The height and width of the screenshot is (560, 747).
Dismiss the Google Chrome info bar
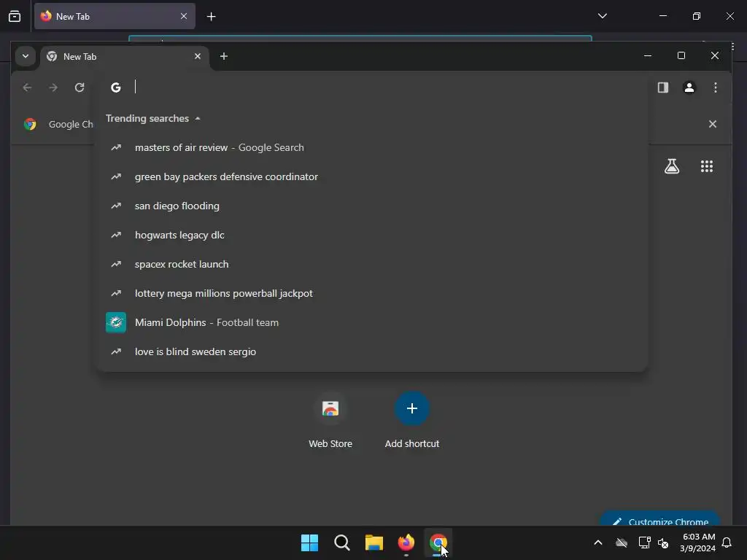(x=712, y=124)
